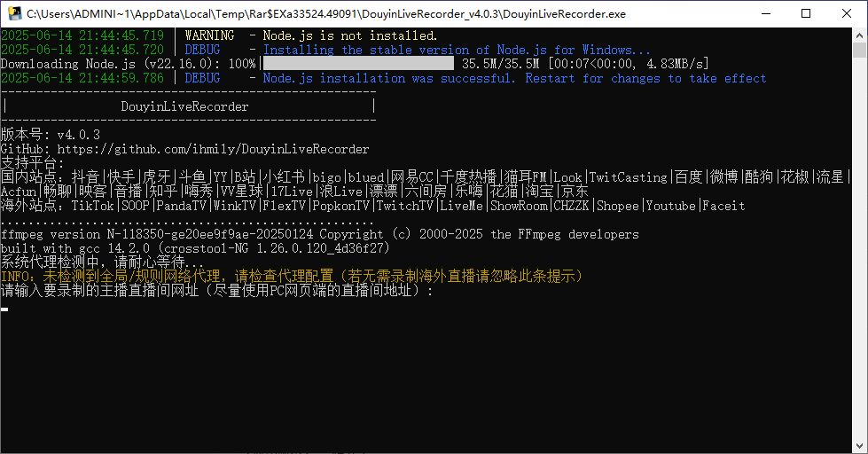
Task: Click the 'built with gcc 14.2.0' line
Action: point(195,248)
